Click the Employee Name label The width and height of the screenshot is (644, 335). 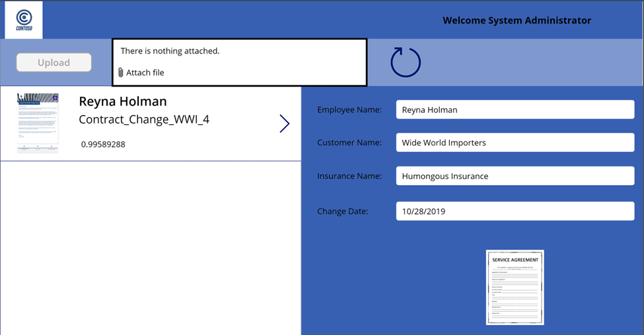click(349, 110)
